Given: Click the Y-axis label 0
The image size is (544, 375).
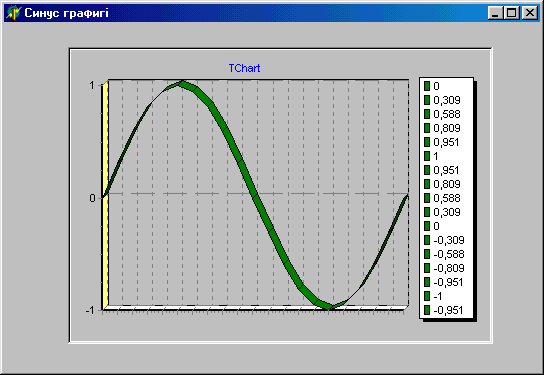Looking at the screenshot, I should coord(92,198).
